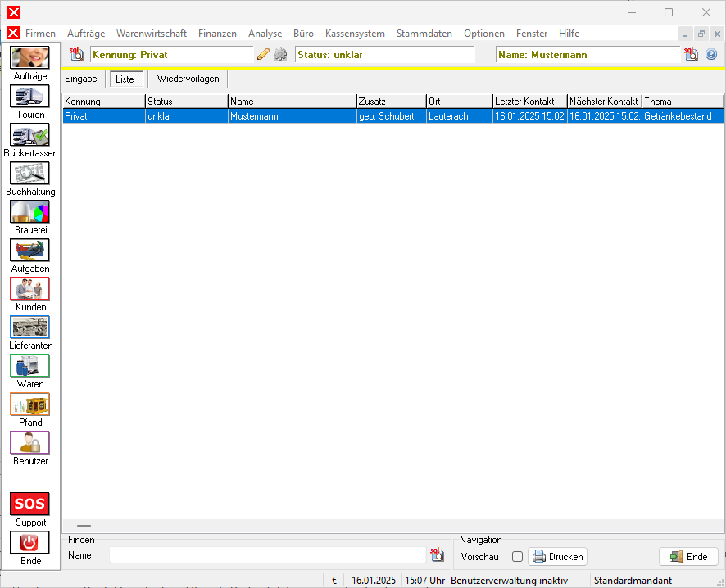
Task: Open the Brauerei module icon
Action: coord(29,212)
